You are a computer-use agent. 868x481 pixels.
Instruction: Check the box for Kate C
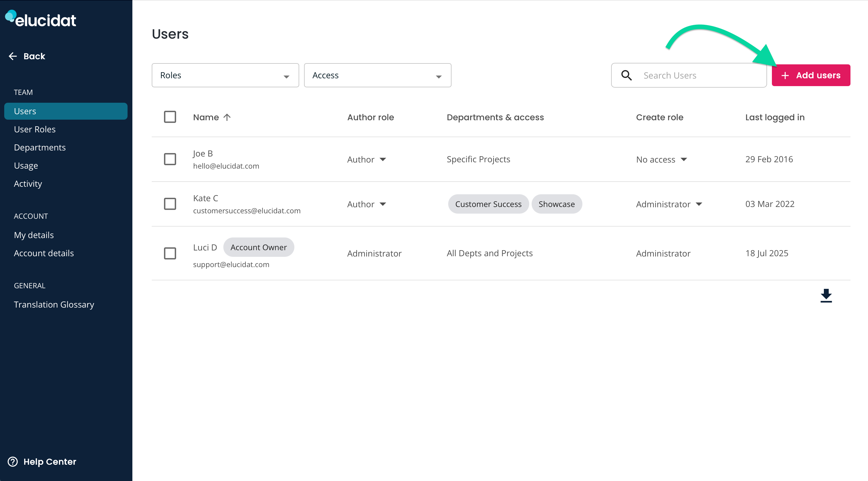pyautogui.click(x=170, y=204)
